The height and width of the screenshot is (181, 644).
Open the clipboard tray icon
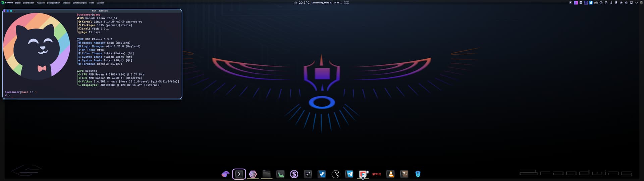click(606, 3)
